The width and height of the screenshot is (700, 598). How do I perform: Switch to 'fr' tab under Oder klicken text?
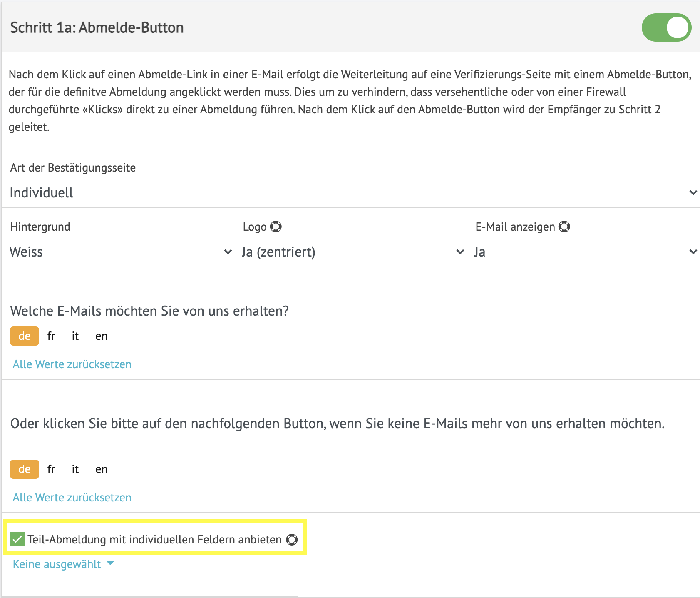pos(51,469)
